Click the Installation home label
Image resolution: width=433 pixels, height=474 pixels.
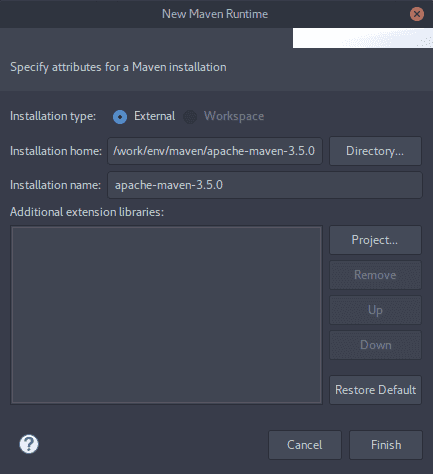[56, 151]
